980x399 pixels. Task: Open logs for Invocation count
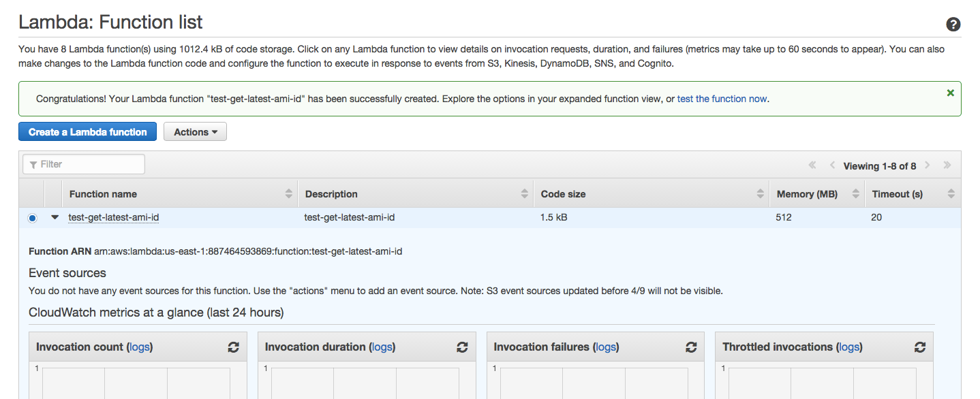point(139,347)
